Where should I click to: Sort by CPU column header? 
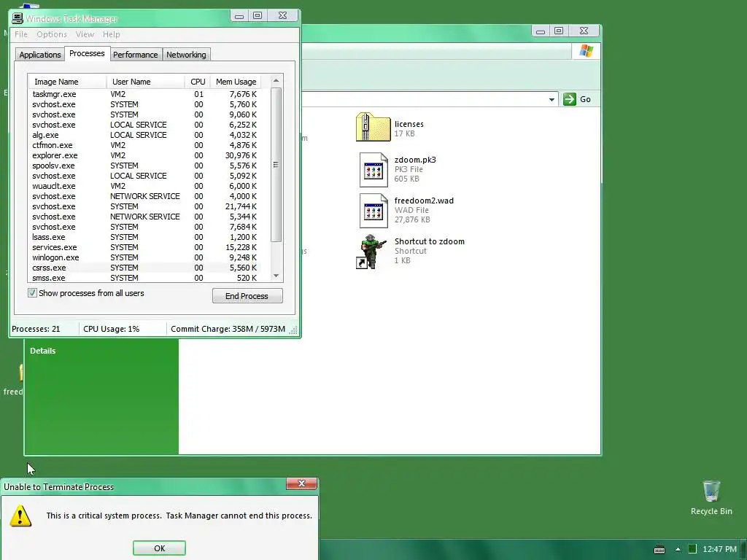click(198, 82)
